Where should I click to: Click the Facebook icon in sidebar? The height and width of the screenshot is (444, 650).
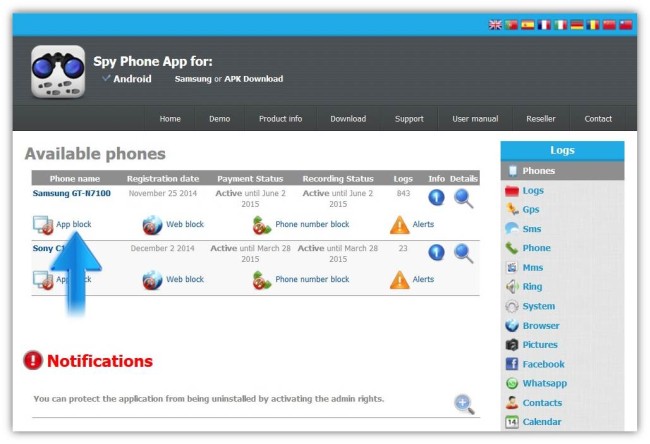(x=512, y=364)
